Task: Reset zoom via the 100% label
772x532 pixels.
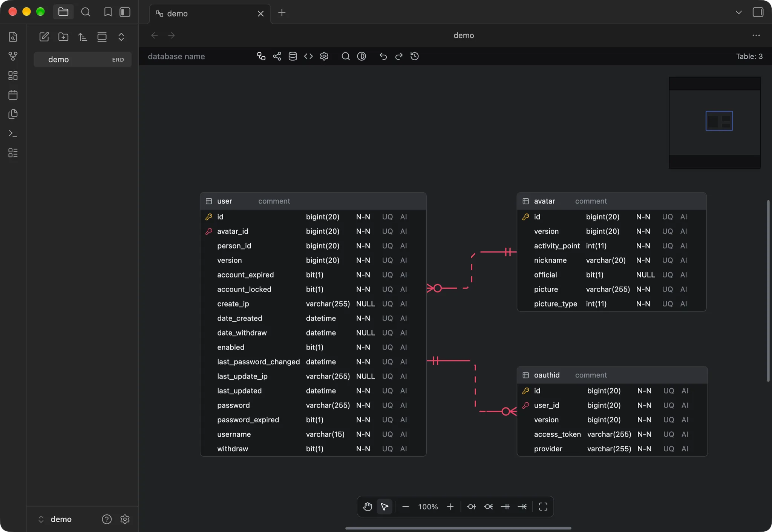Action: pyautogui.click(x=428, y=506)
